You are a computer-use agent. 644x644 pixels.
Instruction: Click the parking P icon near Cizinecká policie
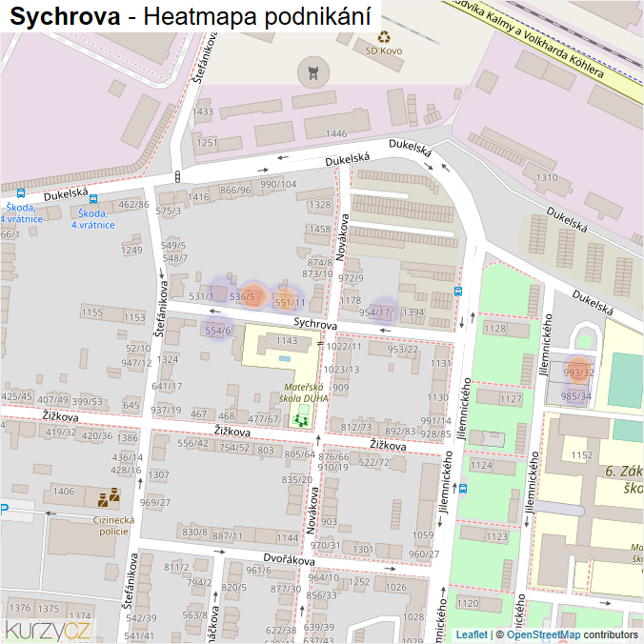point(4,510)
